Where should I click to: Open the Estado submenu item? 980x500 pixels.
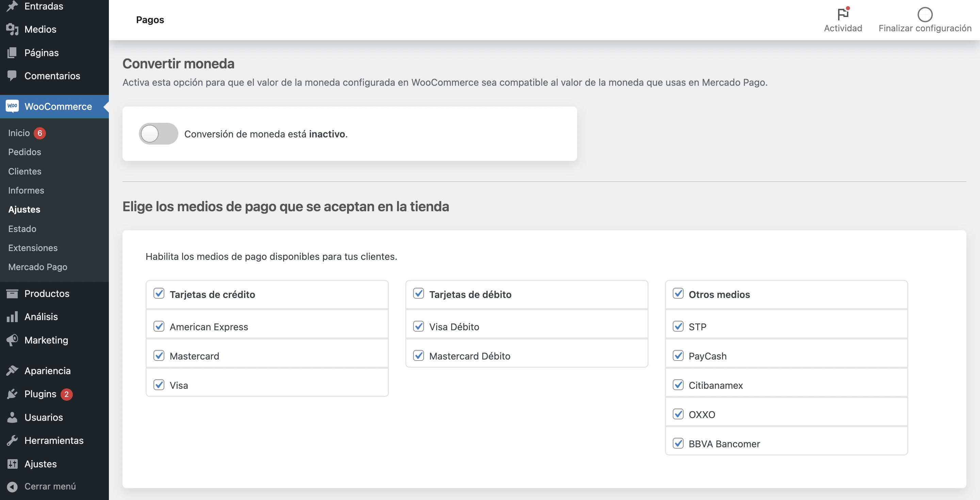click(22, 229)
